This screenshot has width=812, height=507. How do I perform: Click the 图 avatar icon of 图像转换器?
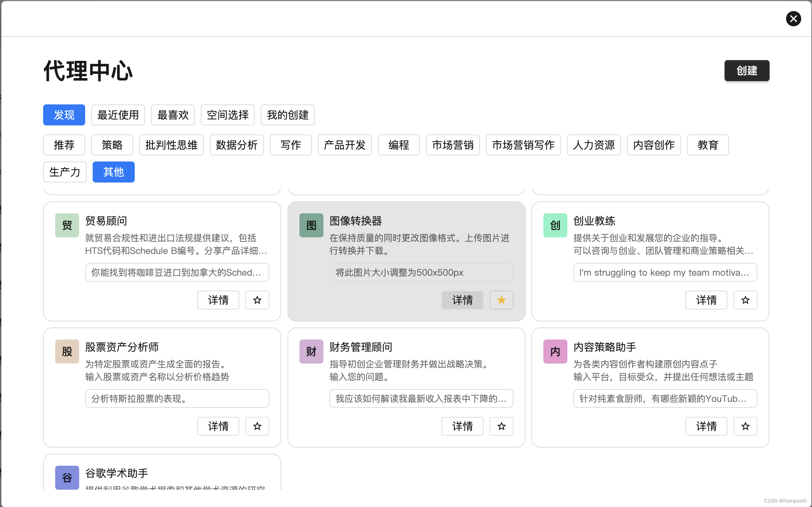311,225
